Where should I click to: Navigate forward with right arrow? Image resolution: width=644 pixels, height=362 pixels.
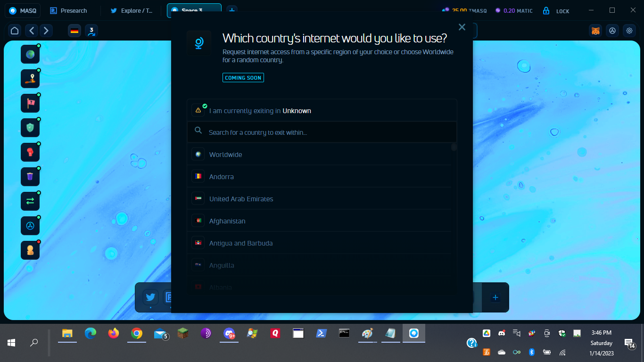coord(46,31)
